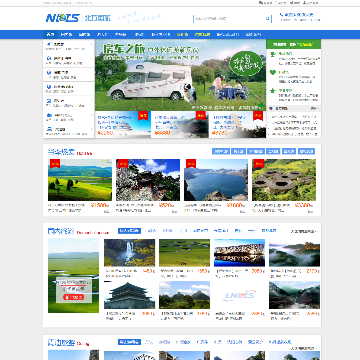
Task: Expand the third sidebar category arrow
Action: click(92, 72)
